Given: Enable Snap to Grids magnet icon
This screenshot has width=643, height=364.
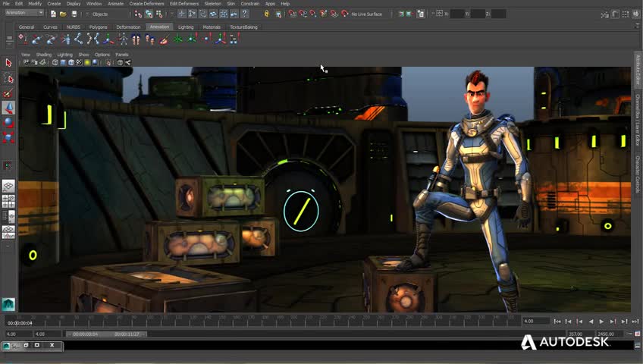Looking at the screenshot, I should click(x=292, y=14).
